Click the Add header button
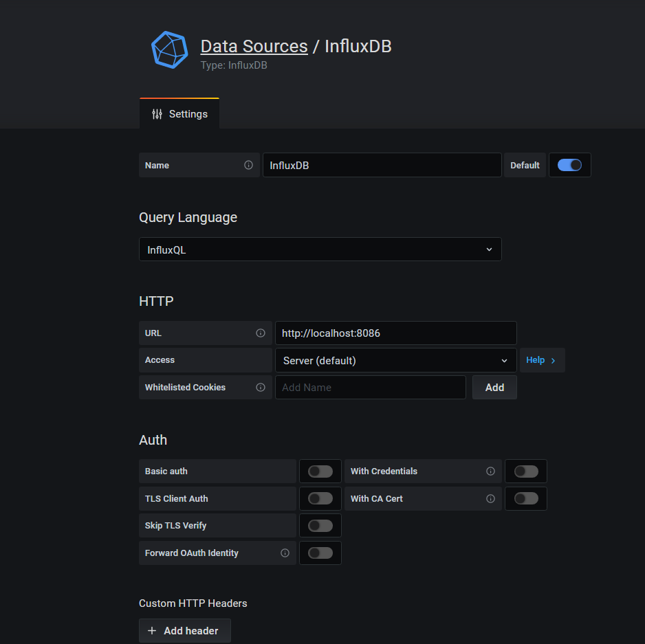The width and height of the screenshot is (645, 644). [x=185, y=631]
